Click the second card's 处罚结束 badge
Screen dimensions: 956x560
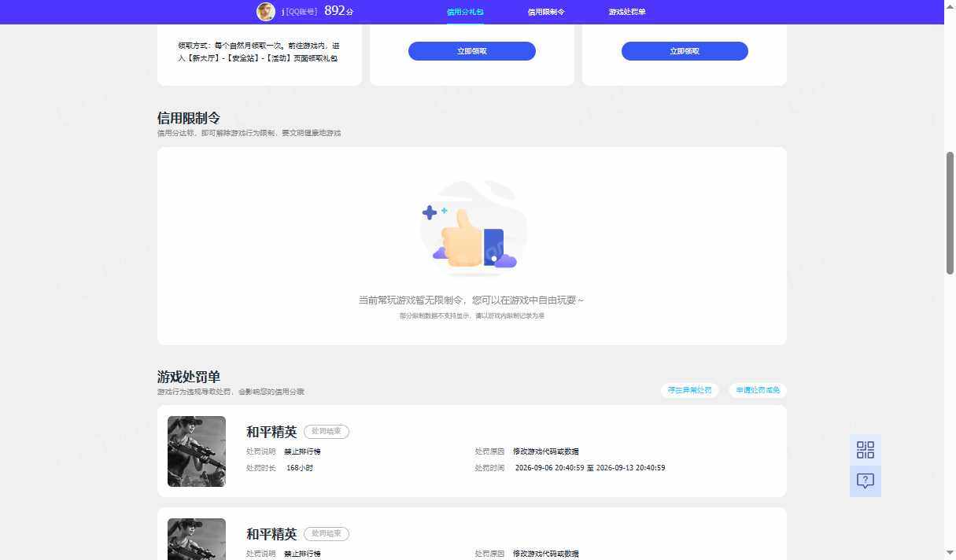click(327, 533)
